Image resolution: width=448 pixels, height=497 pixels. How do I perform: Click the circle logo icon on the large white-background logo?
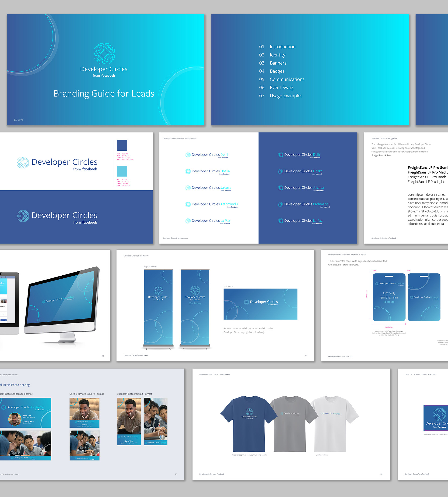(x=23, y=163)
